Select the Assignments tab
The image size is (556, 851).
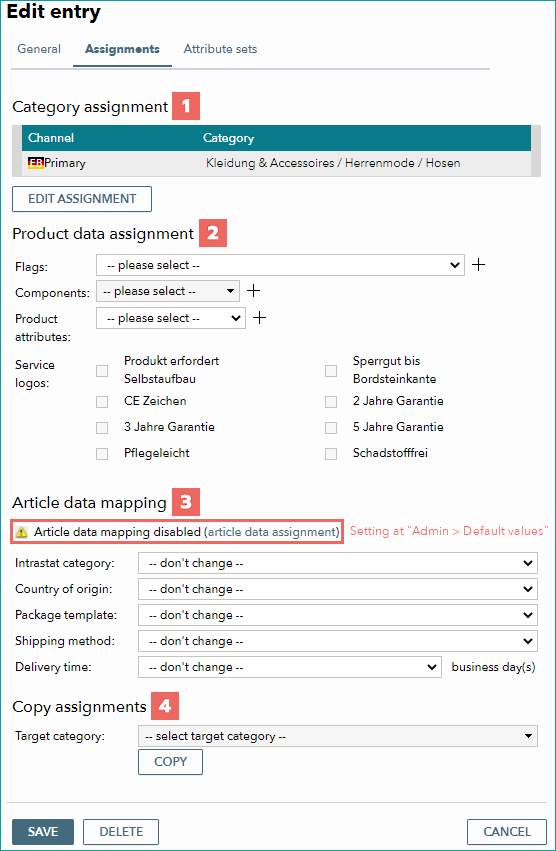pyautogui.click(x=122, y=49)
